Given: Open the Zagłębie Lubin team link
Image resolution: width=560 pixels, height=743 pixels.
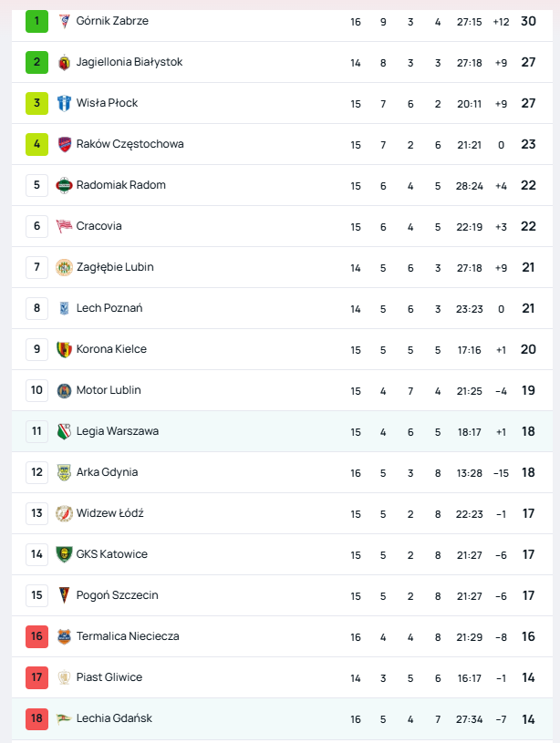Looking at the screenshot, I should 115,267.
